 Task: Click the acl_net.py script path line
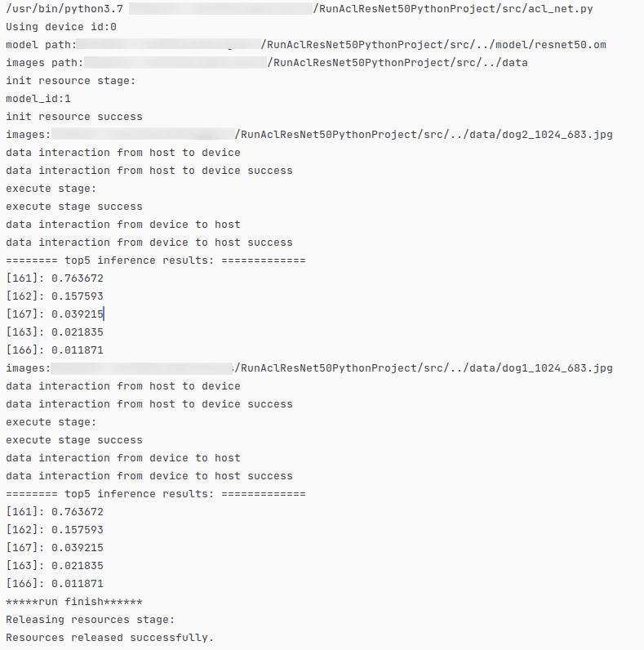(300, 9)
